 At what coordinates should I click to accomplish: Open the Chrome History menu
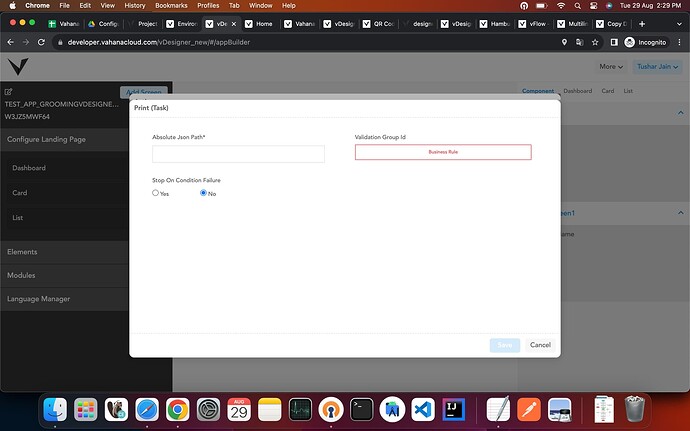coord(135,6)
